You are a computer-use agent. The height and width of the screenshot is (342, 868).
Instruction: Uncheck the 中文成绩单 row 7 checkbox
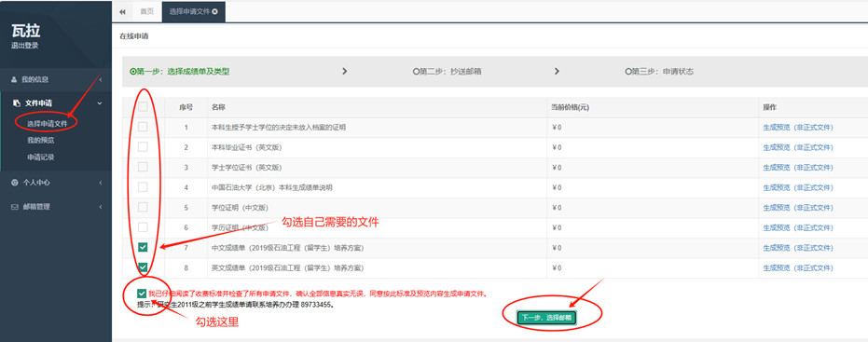(143, 247)
